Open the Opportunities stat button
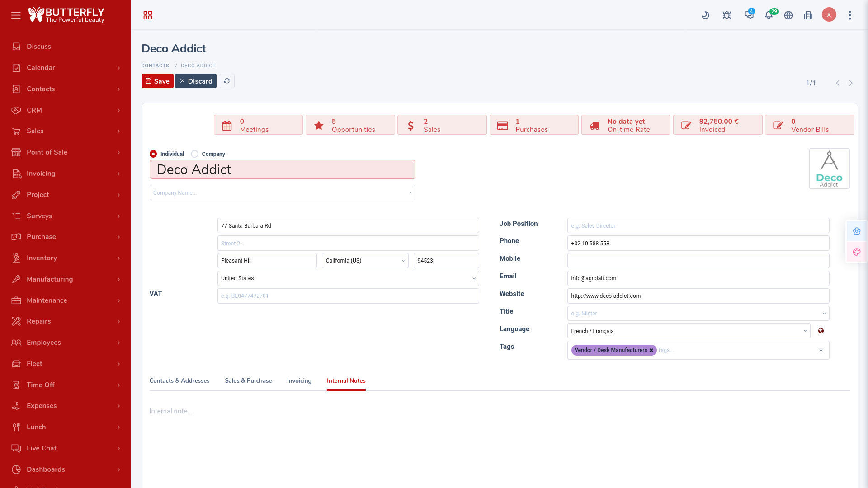This screenshot has height=488, width=868. click(350, 125)
